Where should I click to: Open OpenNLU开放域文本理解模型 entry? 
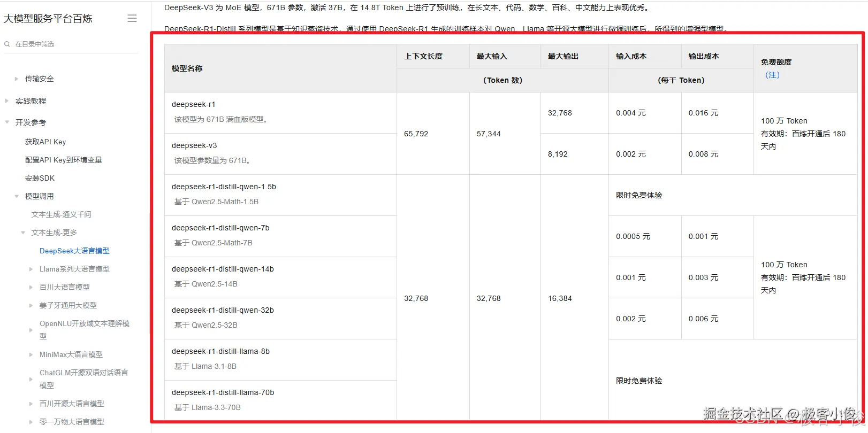(x=85, y=330)
